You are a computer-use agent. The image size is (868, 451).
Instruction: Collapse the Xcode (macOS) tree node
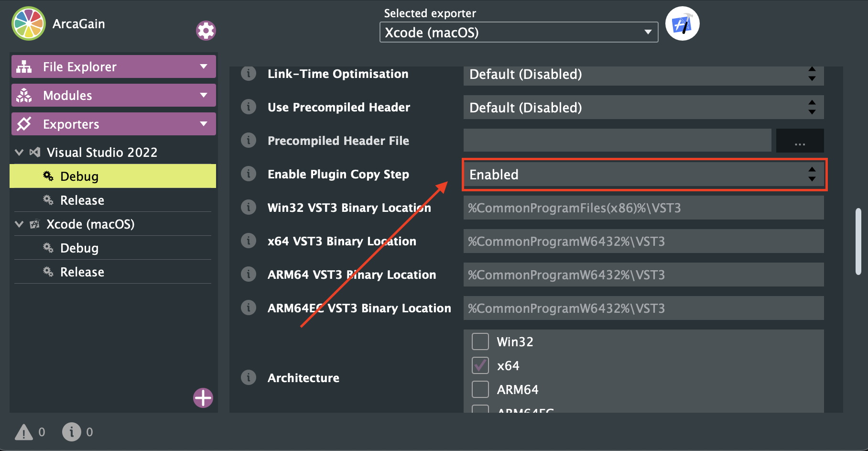point(19,224)
